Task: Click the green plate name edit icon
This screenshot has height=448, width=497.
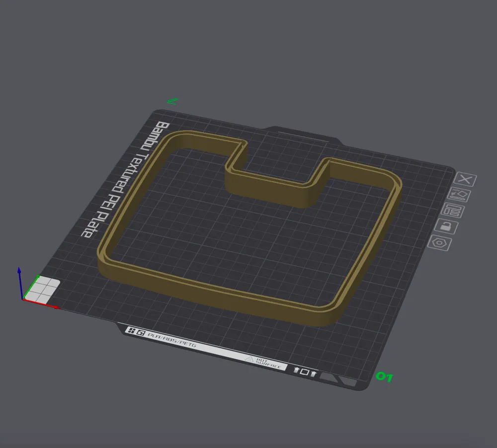Action: pyautogui.click(x=172, y=101)
